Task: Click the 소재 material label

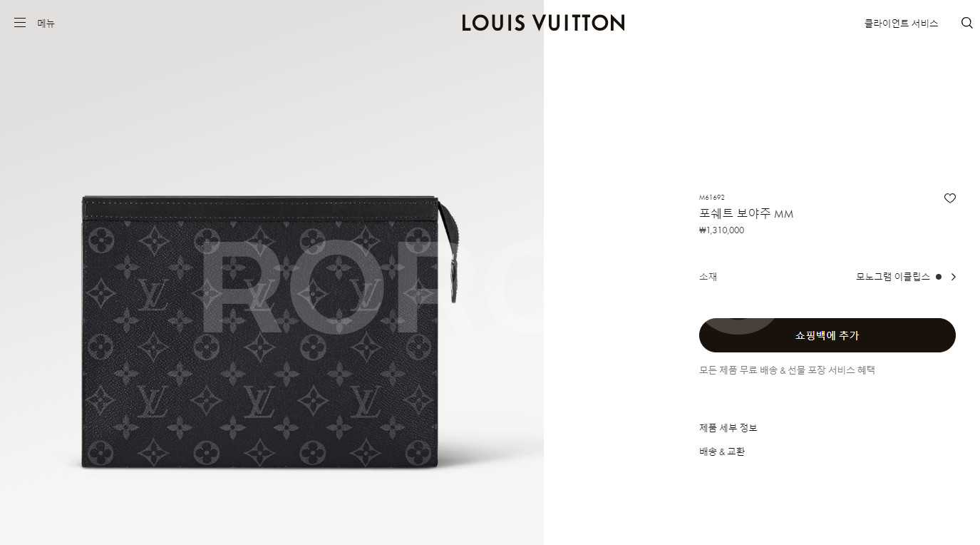Action: tap(708, 277)
